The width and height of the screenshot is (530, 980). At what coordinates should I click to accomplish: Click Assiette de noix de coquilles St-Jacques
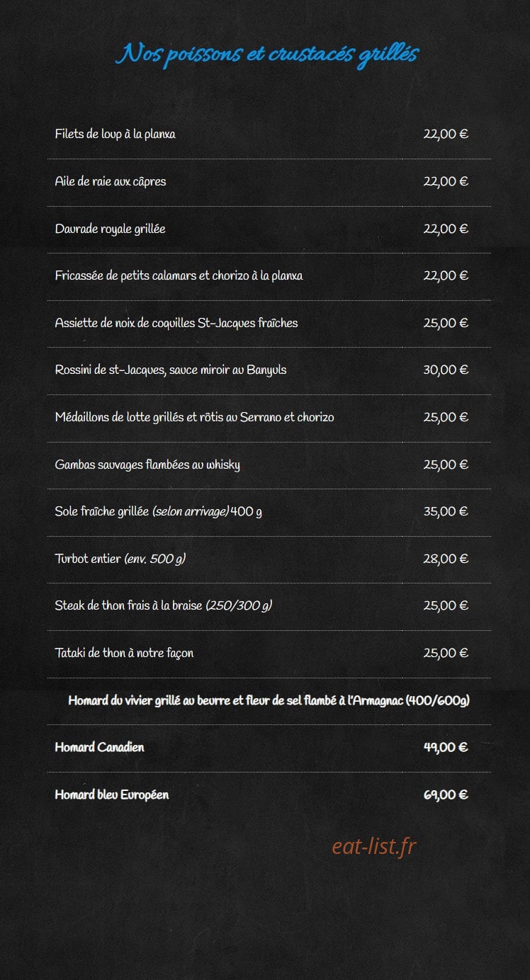(x=176, y=323)
